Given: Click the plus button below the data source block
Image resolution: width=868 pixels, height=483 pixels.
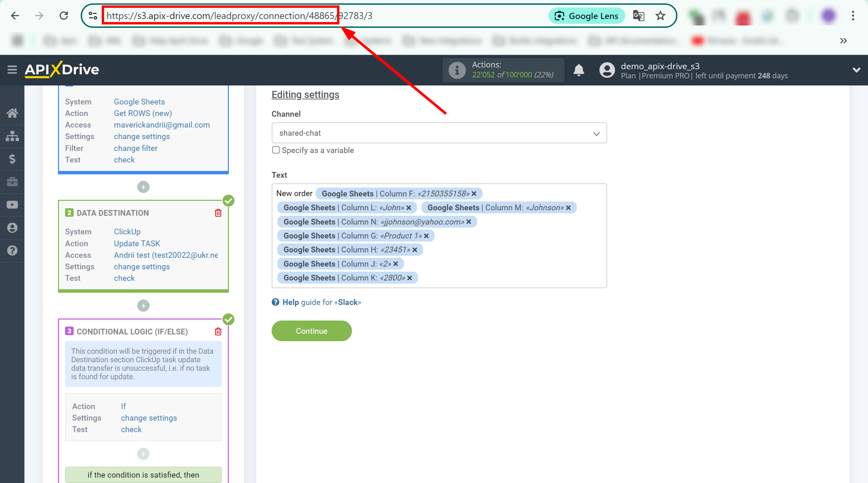Looking at the screenshot, I should coord(143,187).
